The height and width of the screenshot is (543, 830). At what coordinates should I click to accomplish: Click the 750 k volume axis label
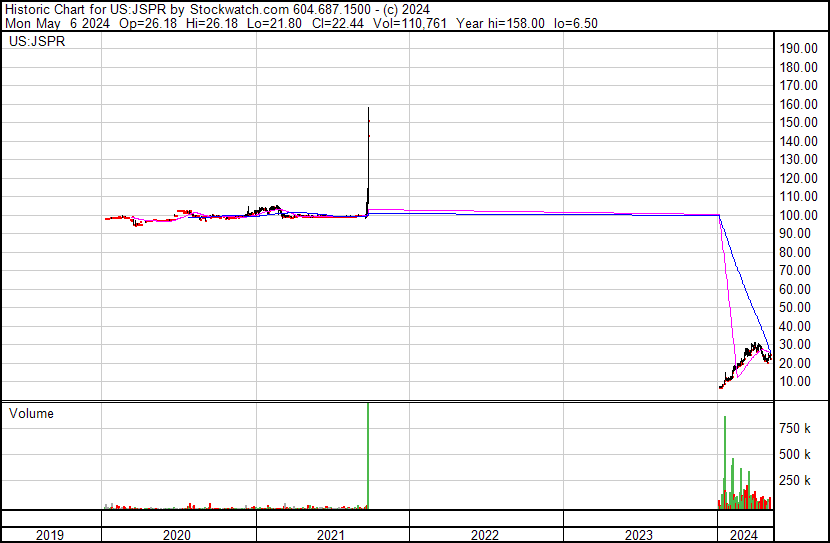tap(802, 428)
